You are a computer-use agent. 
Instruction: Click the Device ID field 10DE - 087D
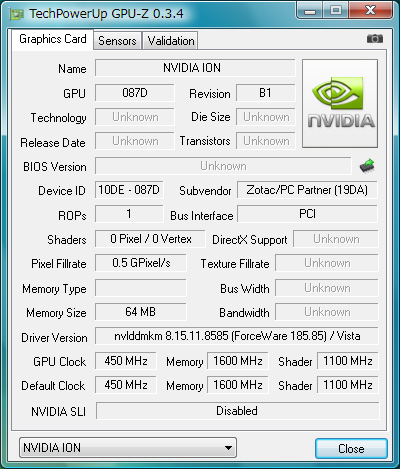click(x=129, y=190)
